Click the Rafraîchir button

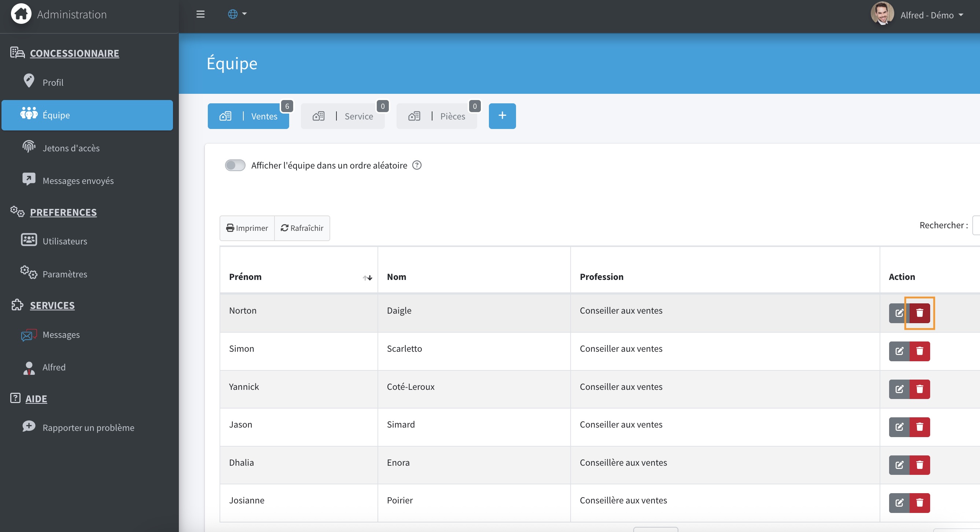pos(302,228)
